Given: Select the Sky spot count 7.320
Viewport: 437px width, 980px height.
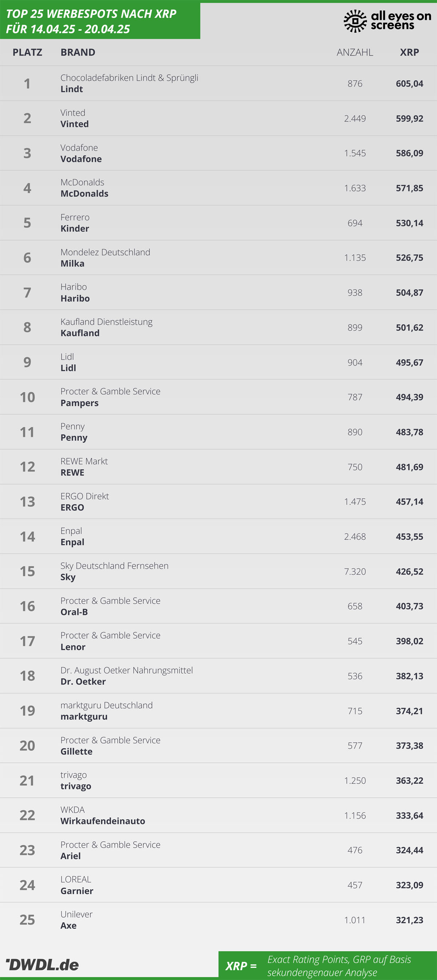Looking at the screenshot, I should coord(355,571).
